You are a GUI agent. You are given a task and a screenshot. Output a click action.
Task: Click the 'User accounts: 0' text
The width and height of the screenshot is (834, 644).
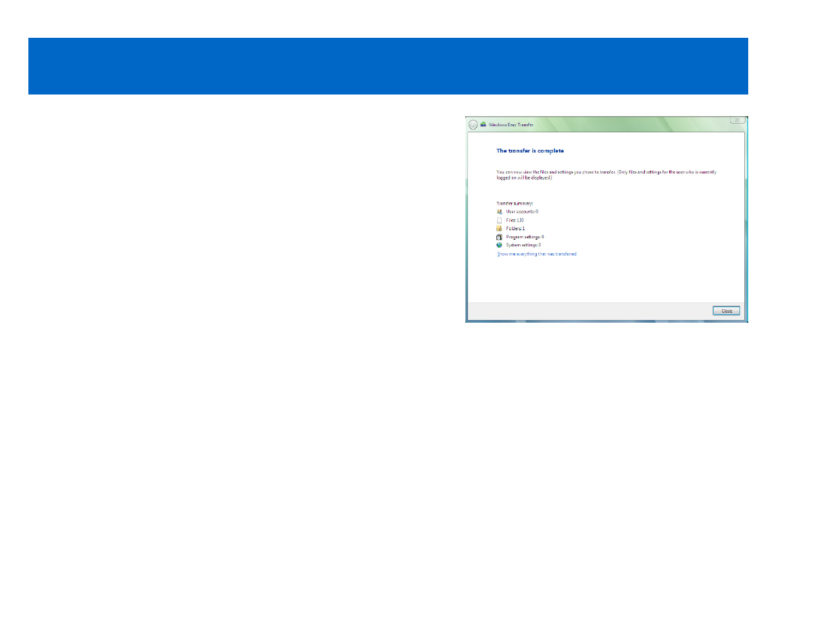pyautogui.click(x=522, y=212)
